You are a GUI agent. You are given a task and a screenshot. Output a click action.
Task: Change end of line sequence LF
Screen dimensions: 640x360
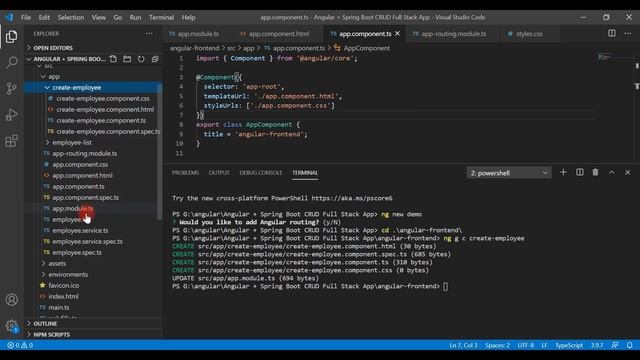click(544, 345)
